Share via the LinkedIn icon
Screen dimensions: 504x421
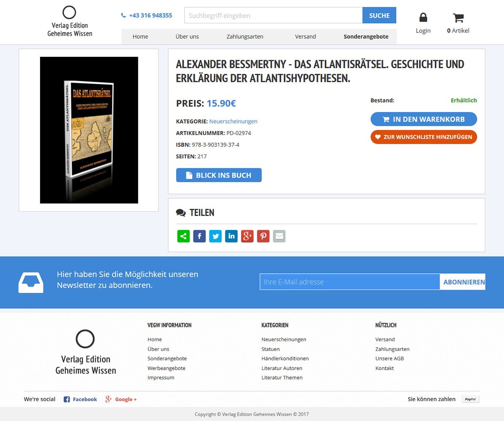click(x=231, y=236)
